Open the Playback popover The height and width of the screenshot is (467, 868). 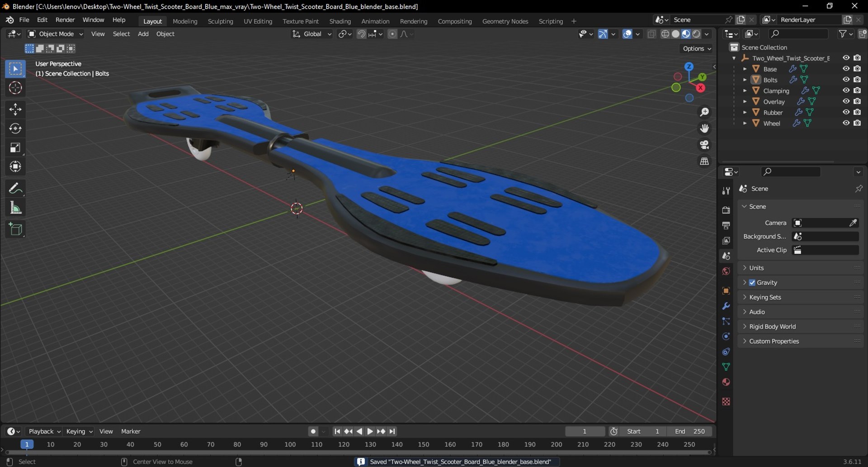coord(44,431)
